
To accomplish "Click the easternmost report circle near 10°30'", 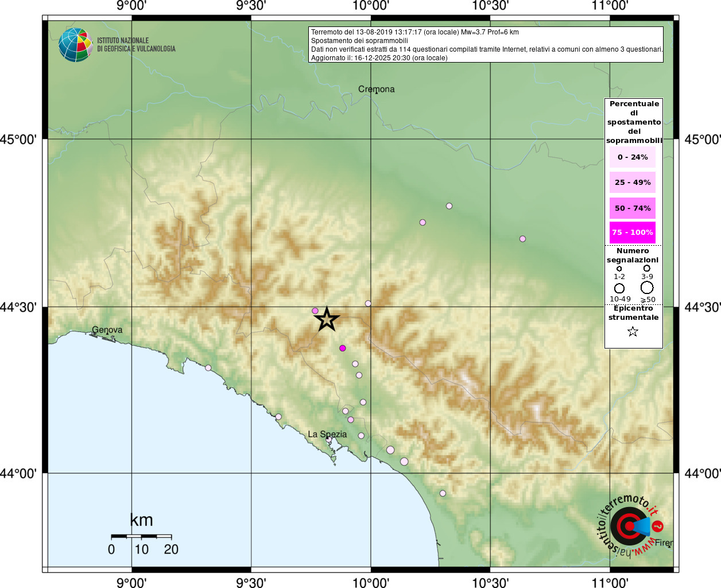I will click(522, 239).
